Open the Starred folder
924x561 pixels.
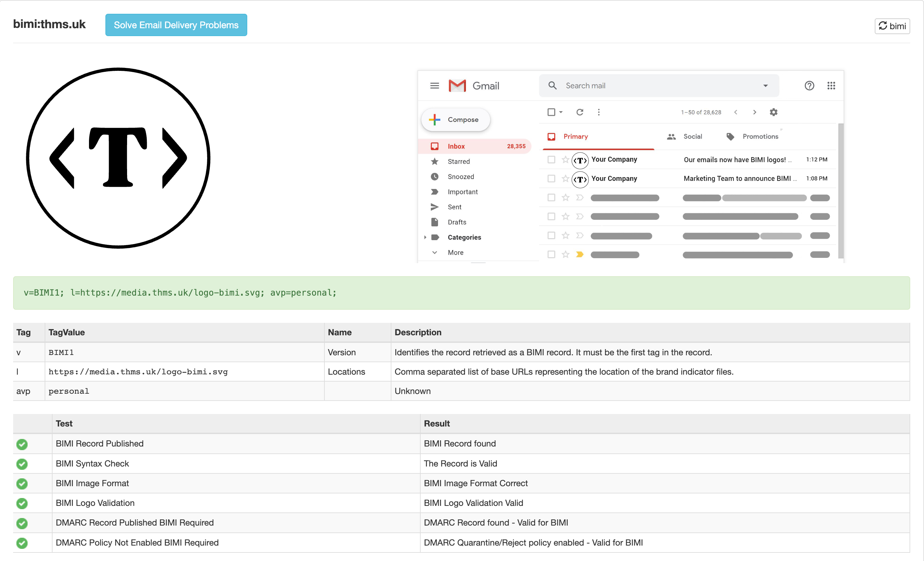pyautogui.click(x=458, y=161)
